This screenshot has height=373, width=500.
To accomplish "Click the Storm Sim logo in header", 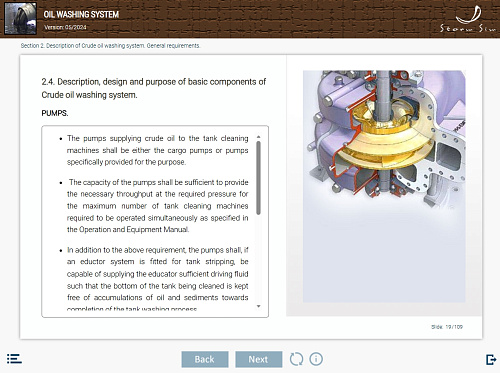I will (x=468, y=19).
